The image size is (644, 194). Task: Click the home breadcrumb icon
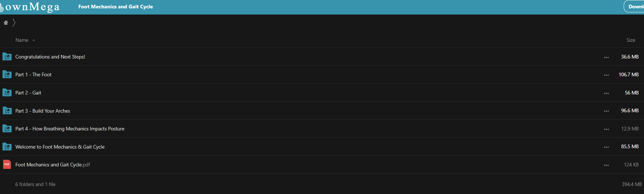[6, 23]
